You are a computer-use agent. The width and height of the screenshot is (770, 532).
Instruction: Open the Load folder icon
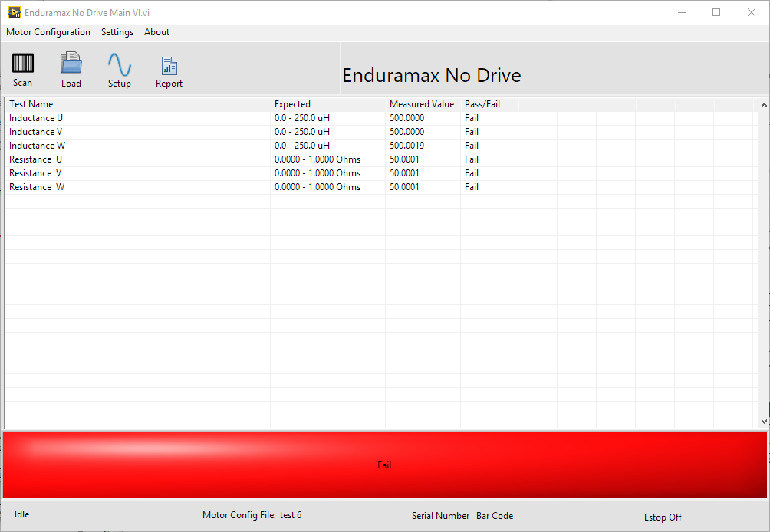(x=71, y=64)
